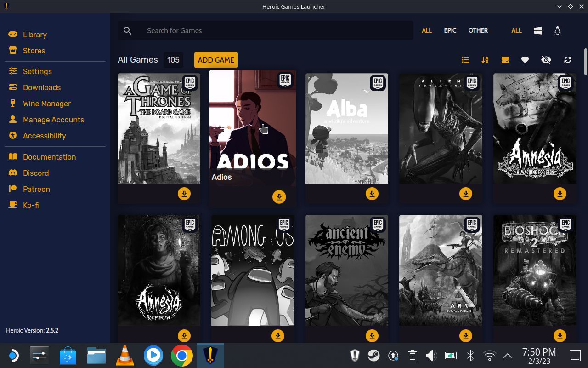588x368 pixels.
Task: Click the ADD GAME button
Action: (216, 60)
